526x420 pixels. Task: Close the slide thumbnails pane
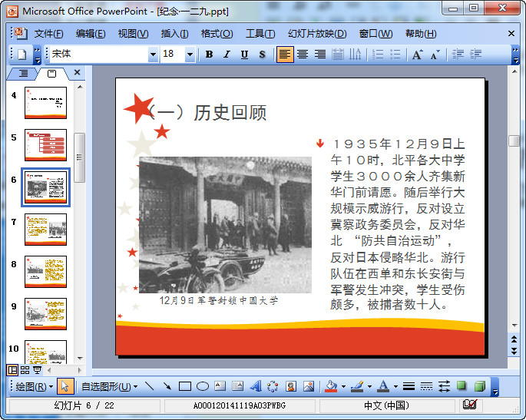[77, 72]
